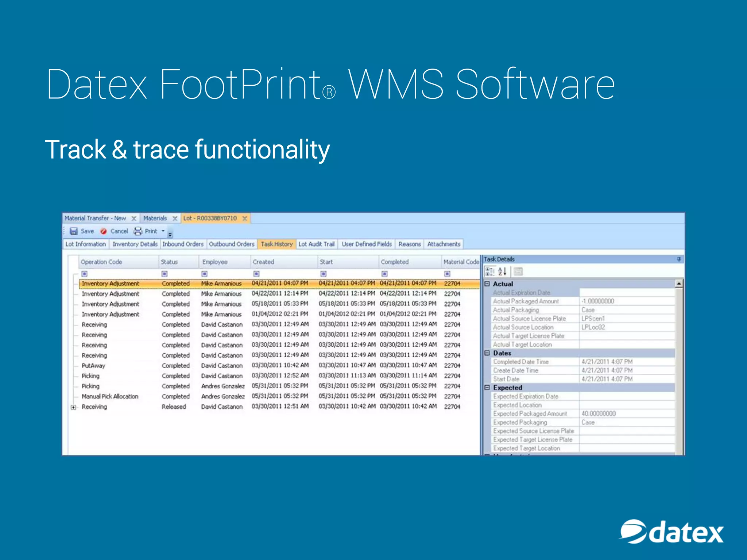Open the Reasons tab

(x=410, y=244)
